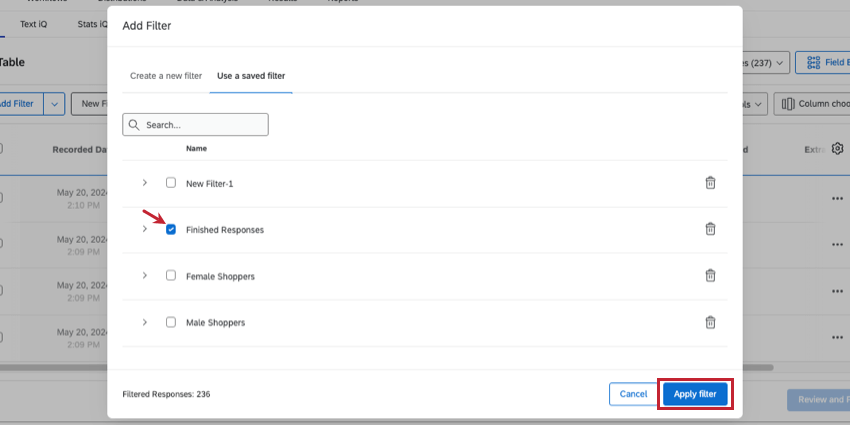The height and width of the screenshot is (425, 850).
Task: Open table settings gear icon
Action: pyautogui.click(x=837, y=148)
